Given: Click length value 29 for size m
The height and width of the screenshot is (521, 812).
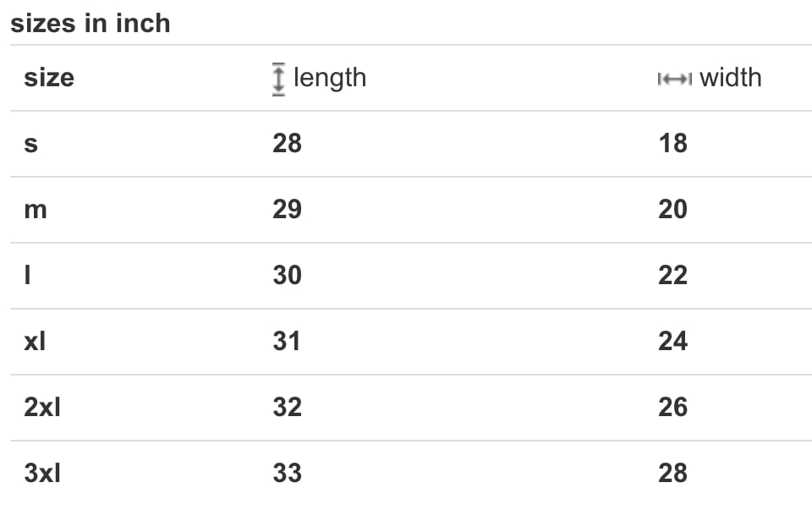Looking at the screenshot, I should (287, 209).
